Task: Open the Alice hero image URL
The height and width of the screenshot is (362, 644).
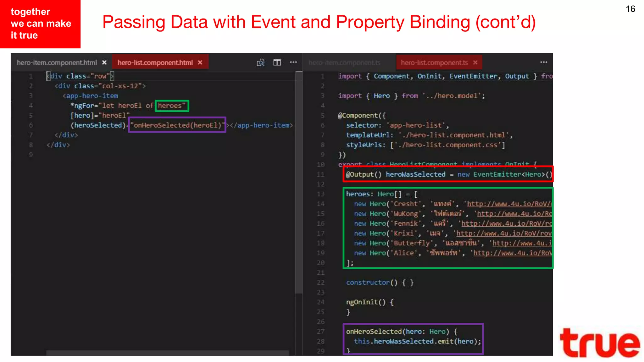Action: [x=513, y=253]
